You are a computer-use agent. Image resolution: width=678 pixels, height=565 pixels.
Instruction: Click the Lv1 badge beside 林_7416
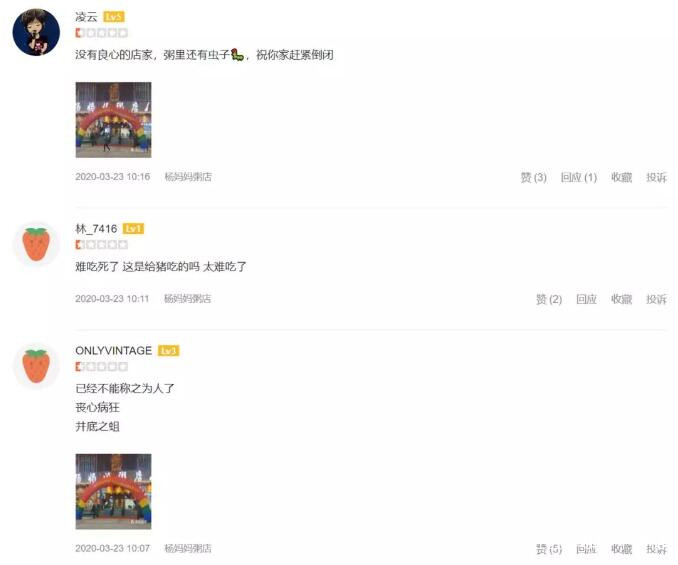click(x=133, y=229)
